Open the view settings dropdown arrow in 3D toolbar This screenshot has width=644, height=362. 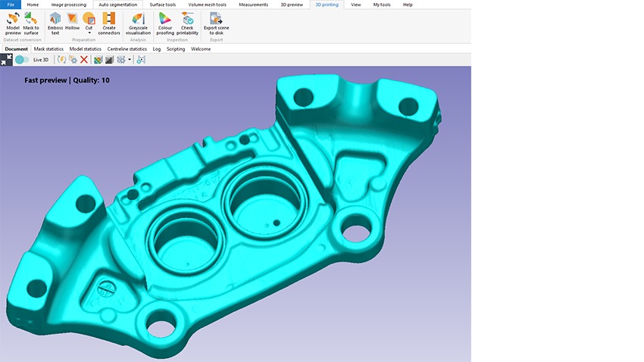click(130, 60)
